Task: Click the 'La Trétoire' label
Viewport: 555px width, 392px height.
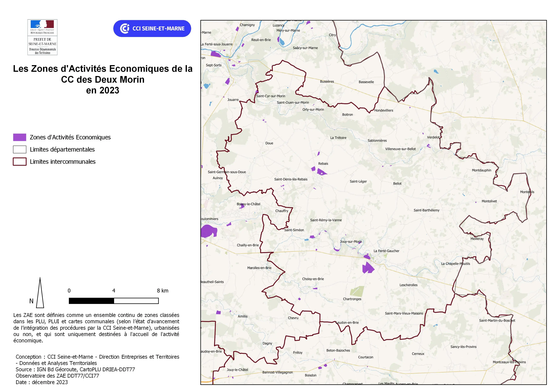Action: tap(338, 138)
